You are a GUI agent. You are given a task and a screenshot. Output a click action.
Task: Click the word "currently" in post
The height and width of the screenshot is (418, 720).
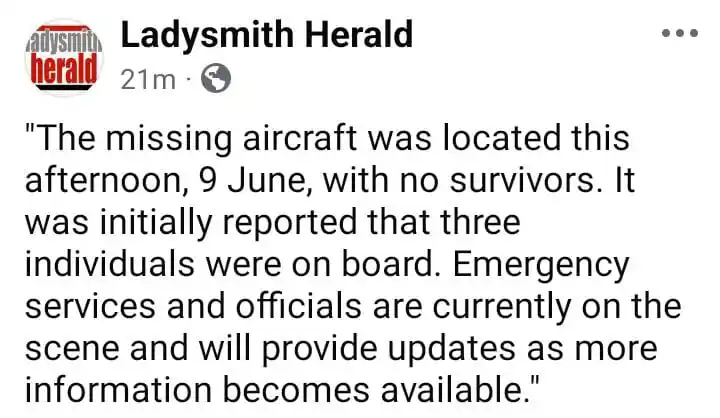tap(501, 307)
